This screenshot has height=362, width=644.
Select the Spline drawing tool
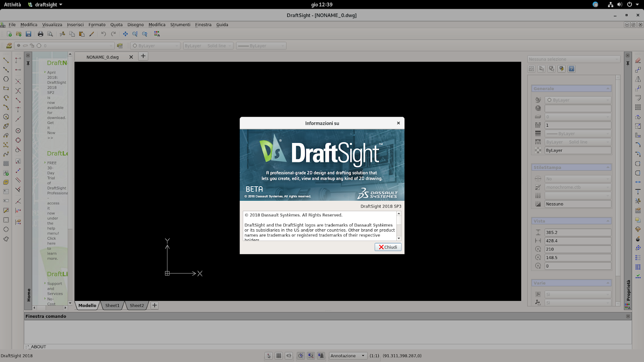6,154
